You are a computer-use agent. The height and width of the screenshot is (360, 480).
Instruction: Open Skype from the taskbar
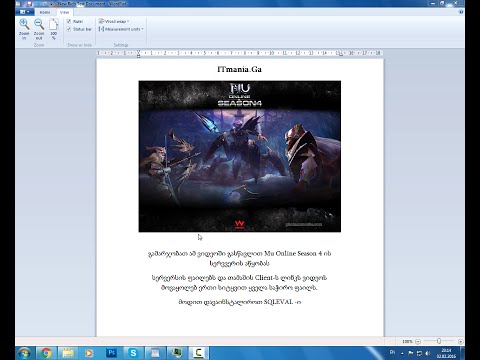coord(133,353)
